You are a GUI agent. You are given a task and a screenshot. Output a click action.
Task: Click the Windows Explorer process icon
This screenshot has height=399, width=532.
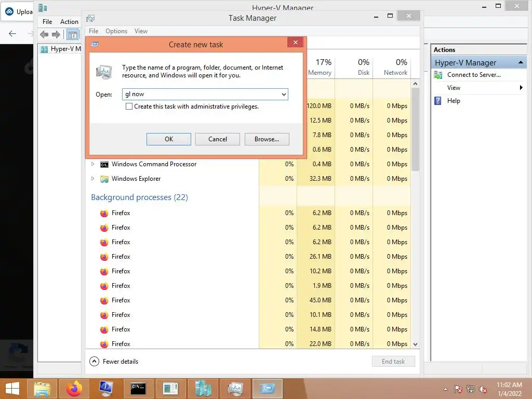pos(104,179)
